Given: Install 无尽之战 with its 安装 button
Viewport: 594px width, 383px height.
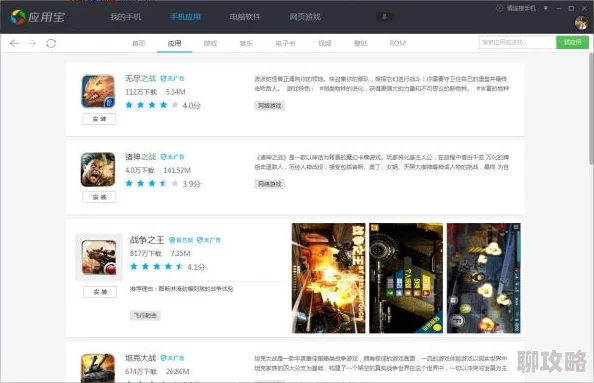Looking at the screenshot, I should tap(99, 119).
